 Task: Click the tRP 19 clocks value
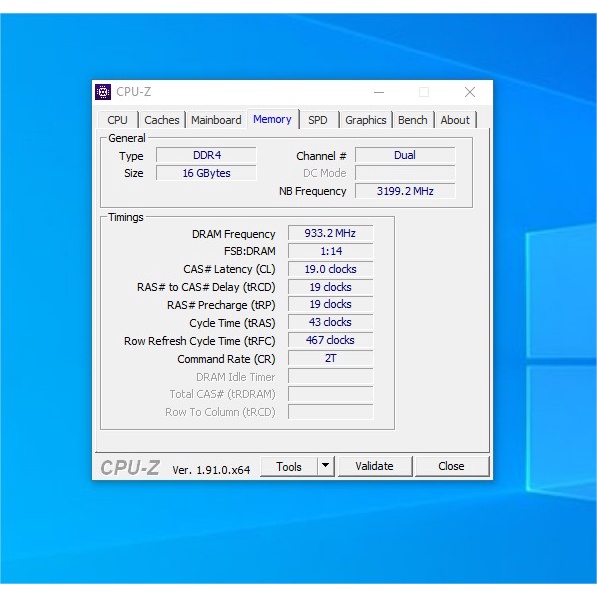(x=330, y=304)
